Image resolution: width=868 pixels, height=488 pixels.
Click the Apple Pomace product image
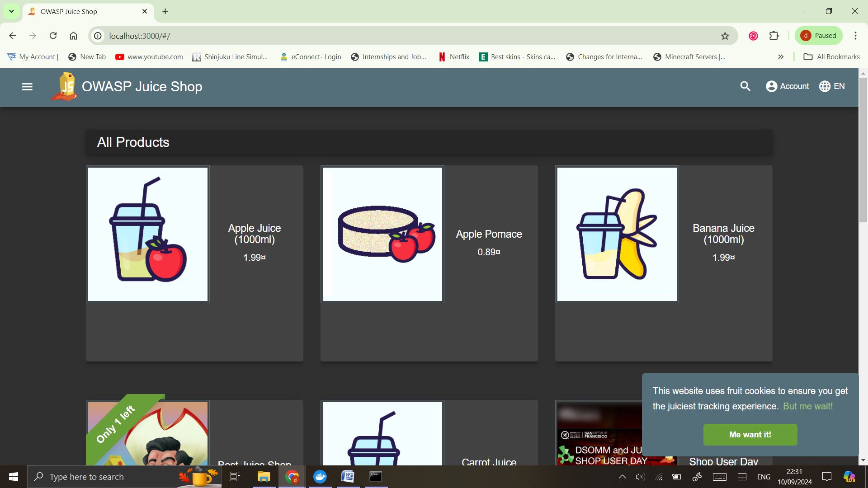[x=382, y=234]
